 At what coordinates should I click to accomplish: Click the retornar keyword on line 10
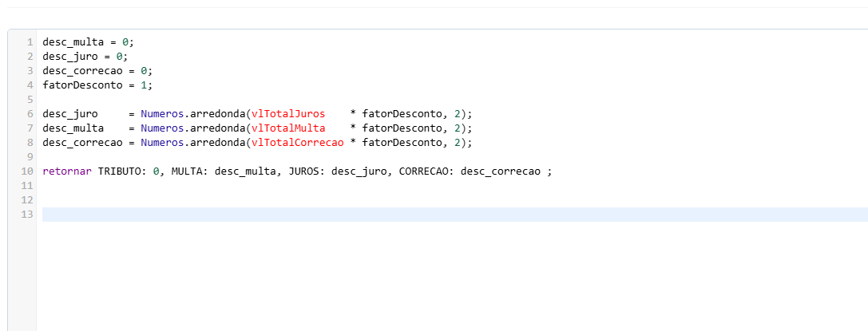(67, 171)
